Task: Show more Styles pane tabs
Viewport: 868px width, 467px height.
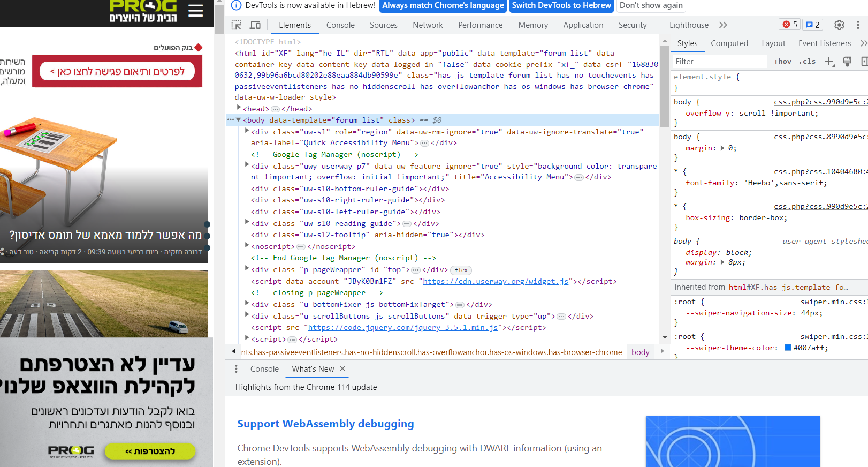Action: coord(863,43)
